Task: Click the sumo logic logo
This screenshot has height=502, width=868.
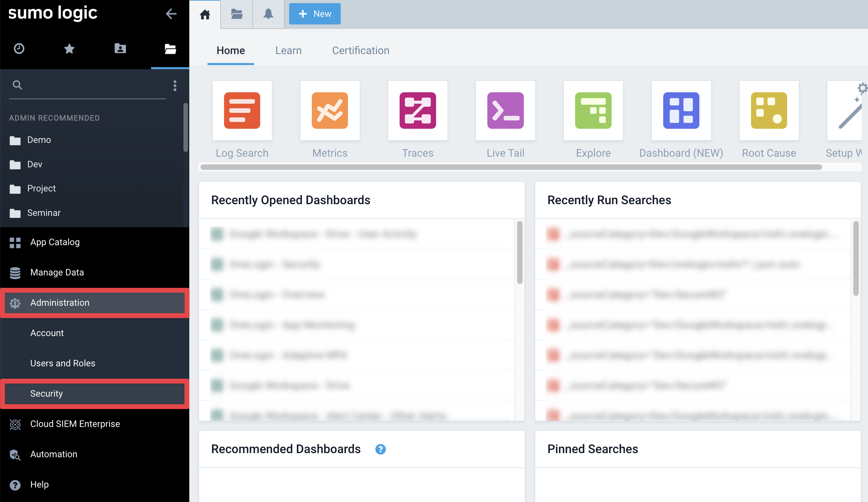Action: point(53,13)
